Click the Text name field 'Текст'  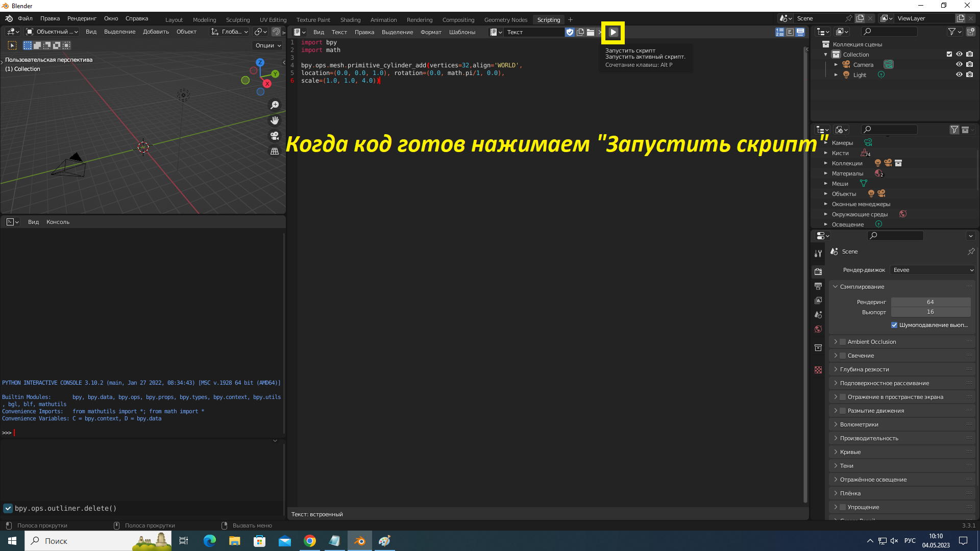534,32
